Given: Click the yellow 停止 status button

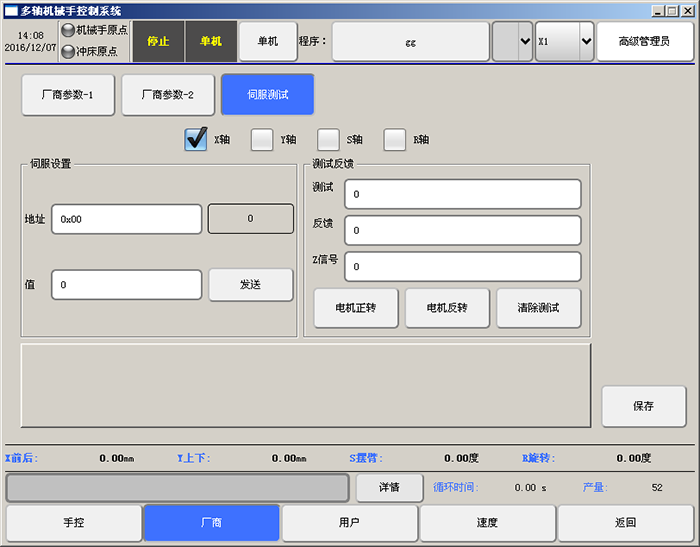Looking at the screenshot, I should click(158, 42).
